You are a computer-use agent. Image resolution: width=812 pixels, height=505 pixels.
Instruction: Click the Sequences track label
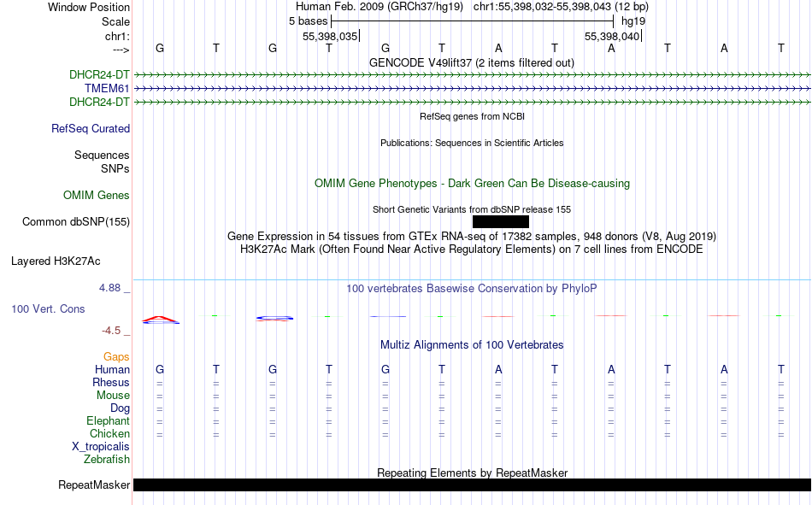102,155
